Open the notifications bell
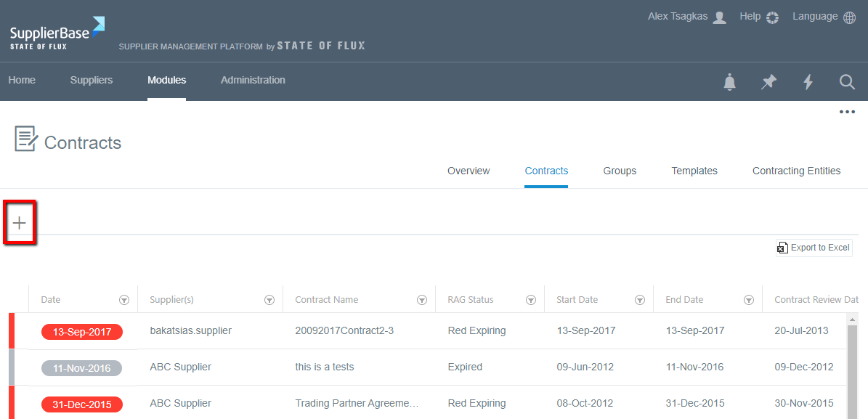Image resolution: width=868 pixels, height=419 pixels. click(729, 82)
